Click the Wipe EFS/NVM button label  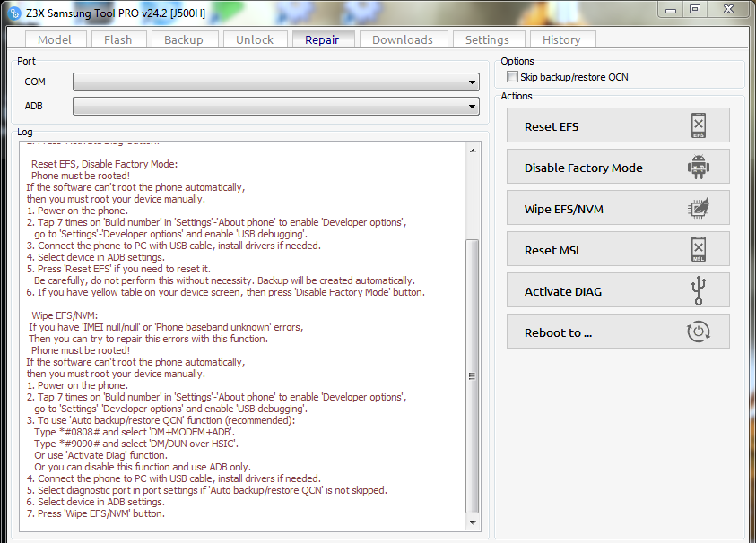[x=563, y=209]
